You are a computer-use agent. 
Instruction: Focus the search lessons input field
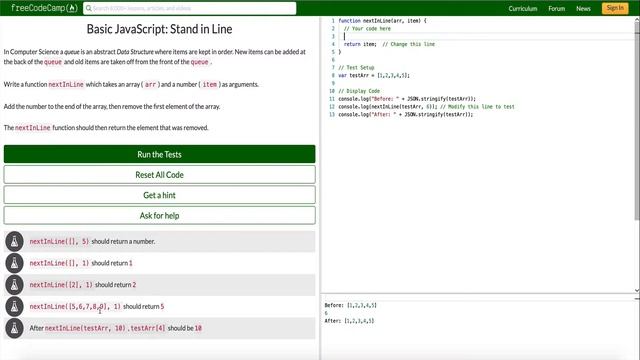190,8
